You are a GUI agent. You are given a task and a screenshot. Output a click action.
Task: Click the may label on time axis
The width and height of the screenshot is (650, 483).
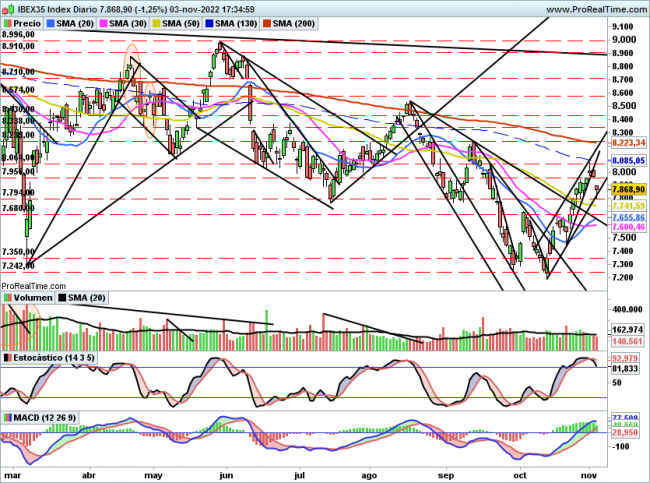(153, 475)
